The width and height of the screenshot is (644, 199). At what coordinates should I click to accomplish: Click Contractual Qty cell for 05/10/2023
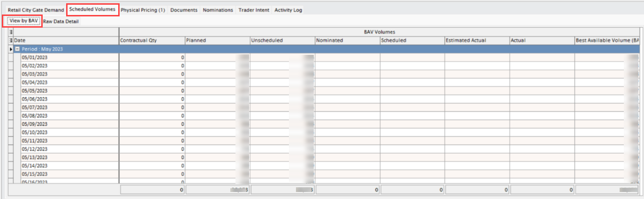pyautogui.click(x=152, y=133)
